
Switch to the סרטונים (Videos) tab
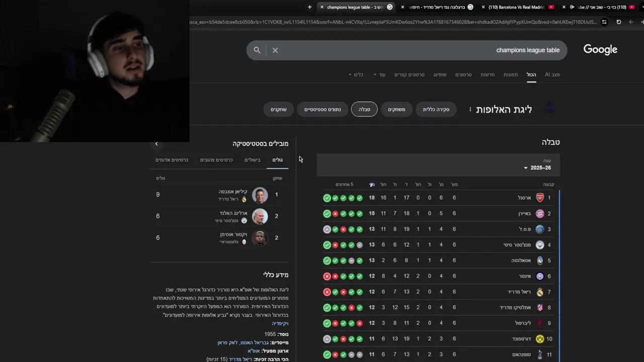(463, 74)
